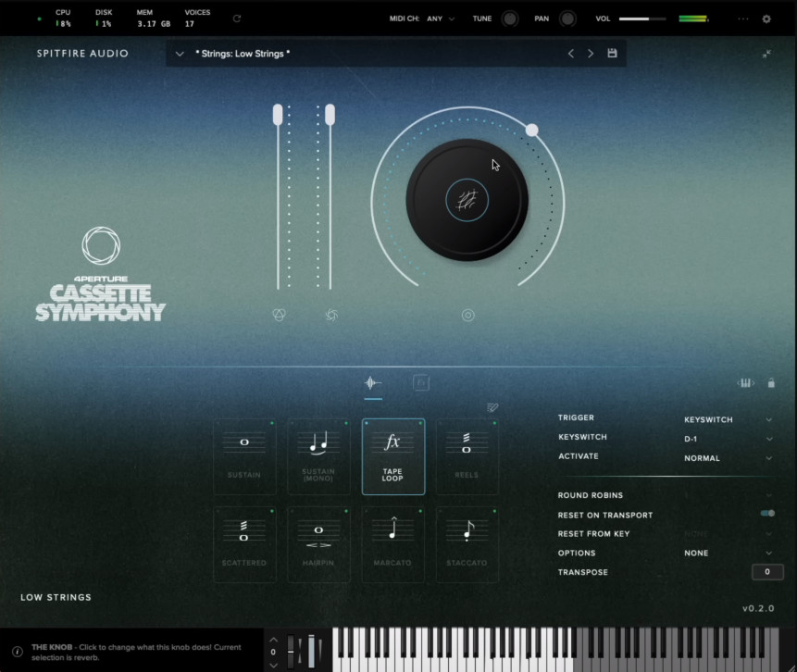
Task: Toggle the green dot on Marcato card
Action: coord(420,511)
